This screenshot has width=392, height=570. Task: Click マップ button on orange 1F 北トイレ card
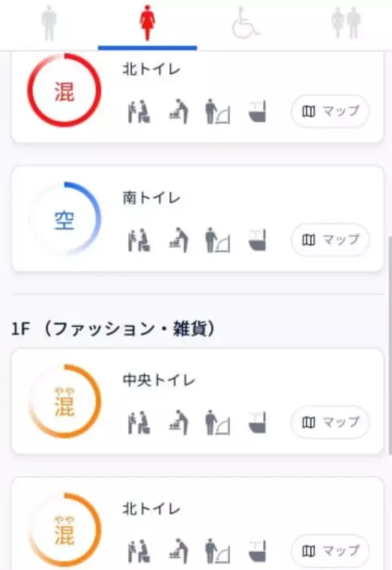(330, 551)
